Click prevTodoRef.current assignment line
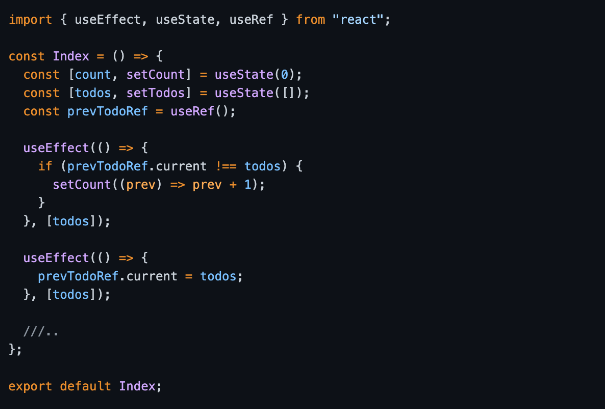This screenshot has height=409, width=605. (140, 276)
